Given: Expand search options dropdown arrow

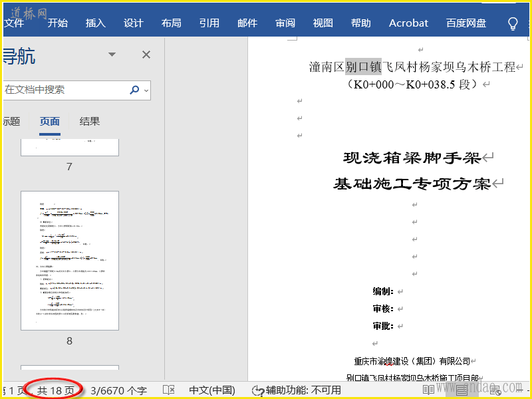Looking at the screenshot, I should tap(146, 90).
